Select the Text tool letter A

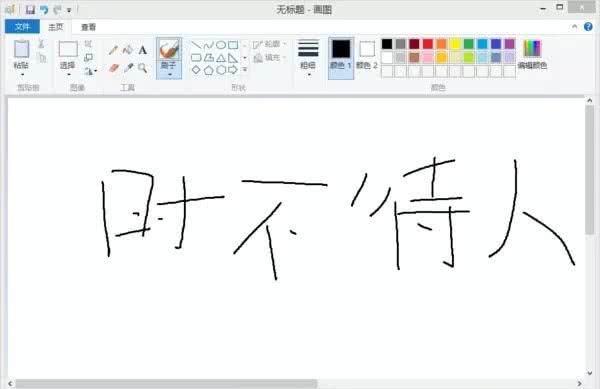(x=142, y=50)
